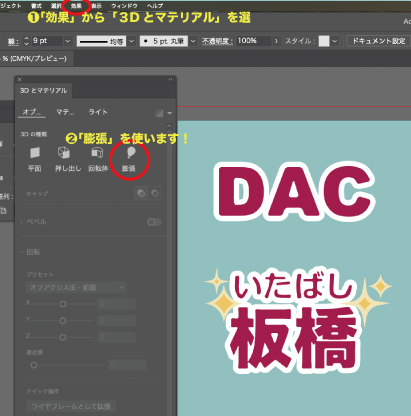Click the 線: stroke label link

13,41
